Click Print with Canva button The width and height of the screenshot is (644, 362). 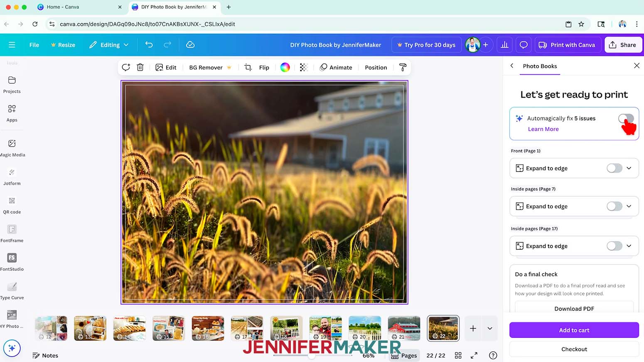click(568, 45)
